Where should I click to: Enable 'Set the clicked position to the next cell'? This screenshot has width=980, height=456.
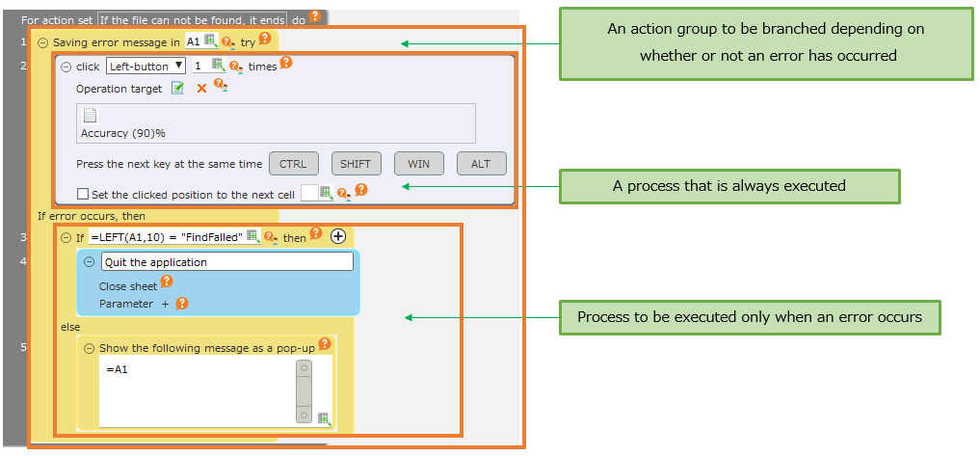pyautogui.click(x=83, y=194)
